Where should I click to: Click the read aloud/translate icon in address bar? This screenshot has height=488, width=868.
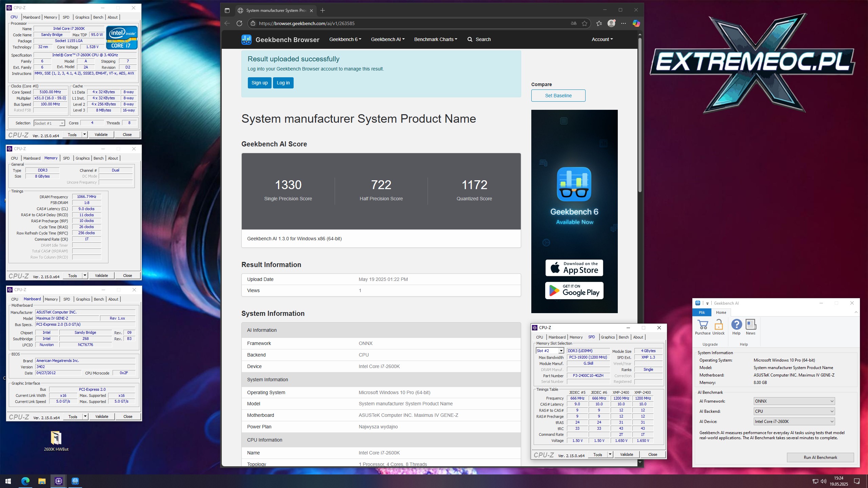click(x=574, y=23)
